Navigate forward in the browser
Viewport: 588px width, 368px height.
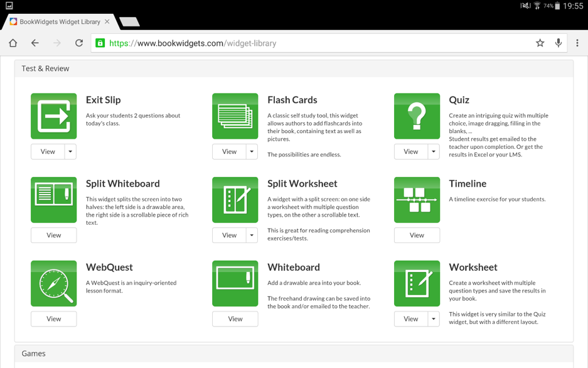click(57, 43)
